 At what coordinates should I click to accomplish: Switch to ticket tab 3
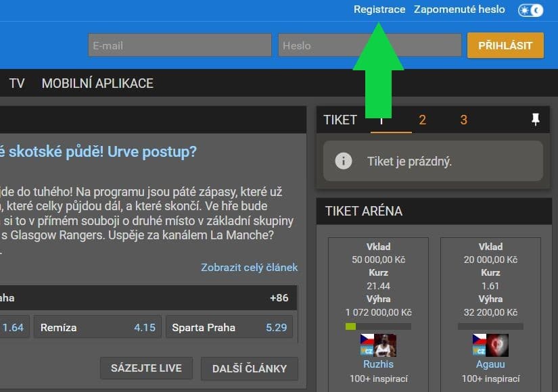point(463,120)
